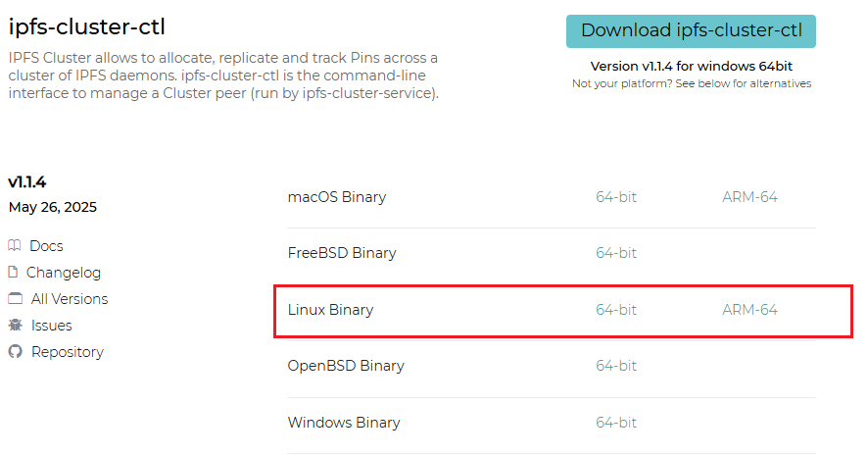Download macOS Binary 64-bit

pyautogui.click(x=616, y=197)
